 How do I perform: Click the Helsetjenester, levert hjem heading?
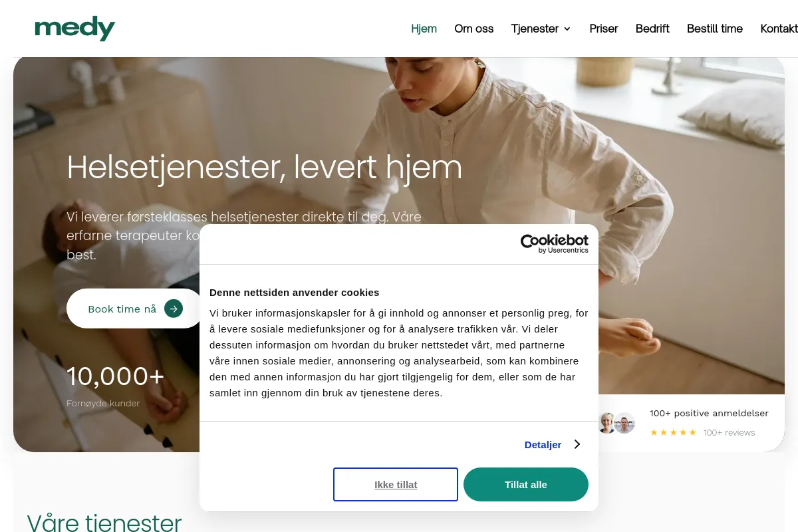coord(265,167)
